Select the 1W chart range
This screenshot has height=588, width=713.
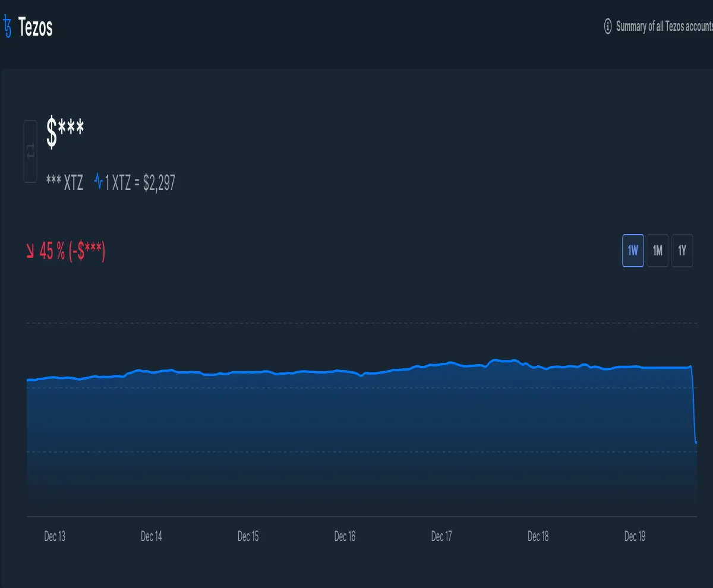click(x=633, y=251)
